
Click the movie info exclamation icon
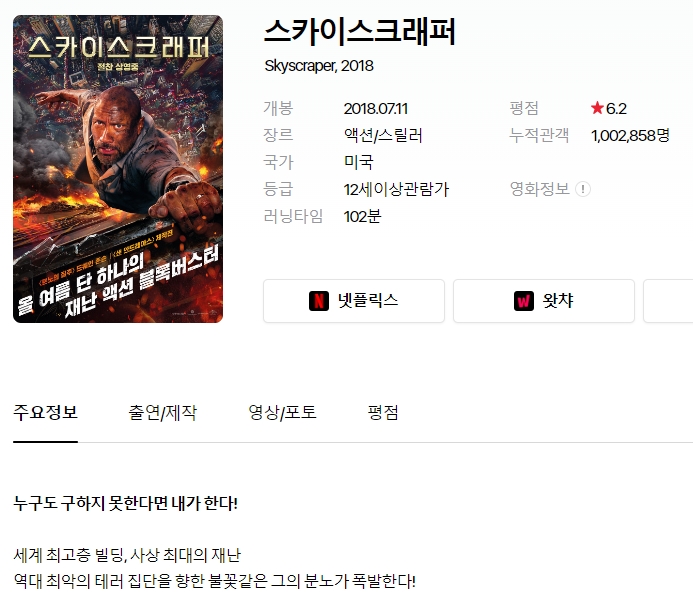click(583, 189)
